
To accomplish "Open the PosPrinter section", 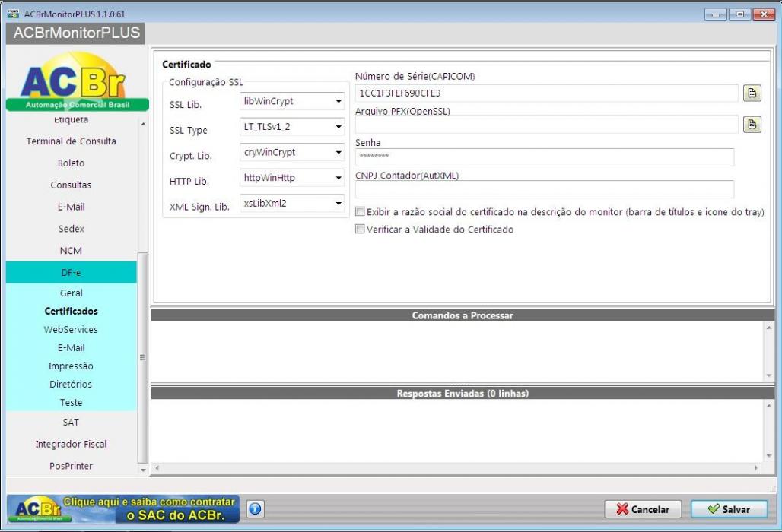I will 72,466.
